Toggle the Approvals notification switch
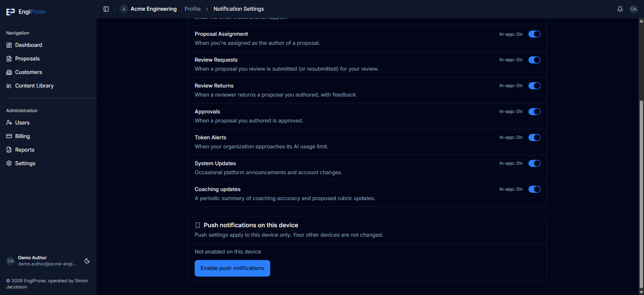The width and height of the screenshot is (644, 295). (x=534, y=112)
